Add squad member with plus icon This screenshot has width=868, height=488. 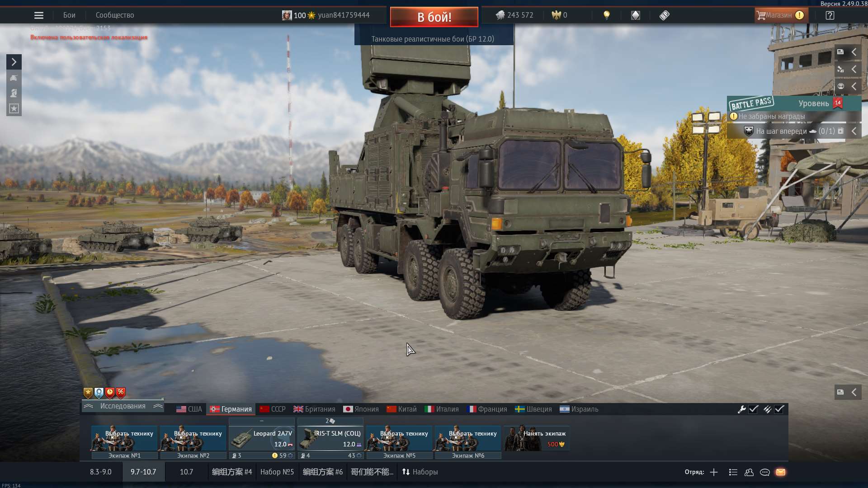pos(714,472)
